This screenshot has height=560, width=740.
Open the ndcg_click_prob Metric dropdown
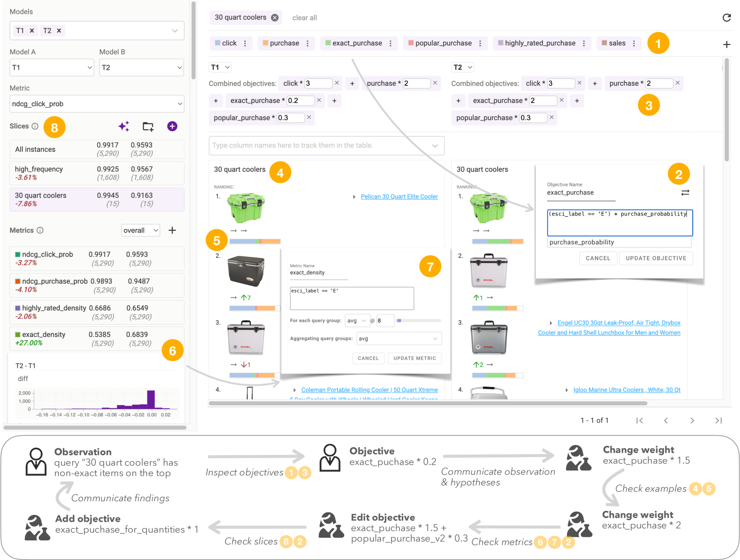coord(97,104)
